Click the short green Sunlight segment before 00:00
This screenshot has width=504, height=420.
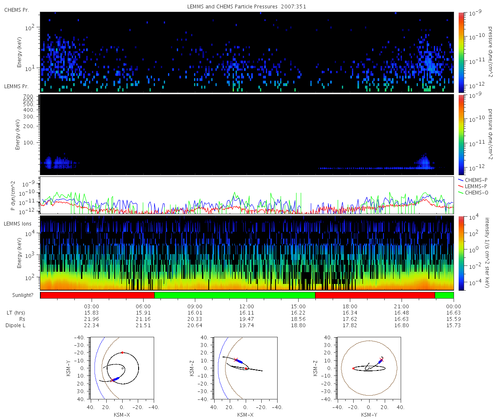tap(444, 295)
